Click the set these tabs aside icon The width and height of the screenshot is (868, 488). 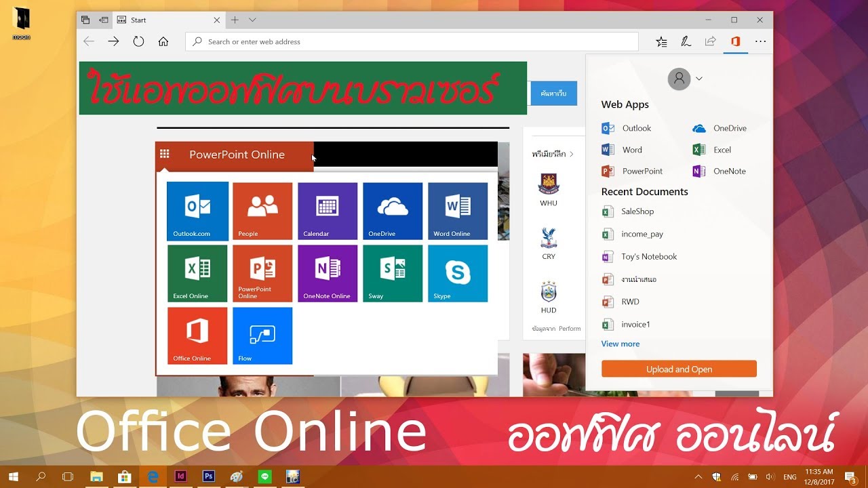104,20
